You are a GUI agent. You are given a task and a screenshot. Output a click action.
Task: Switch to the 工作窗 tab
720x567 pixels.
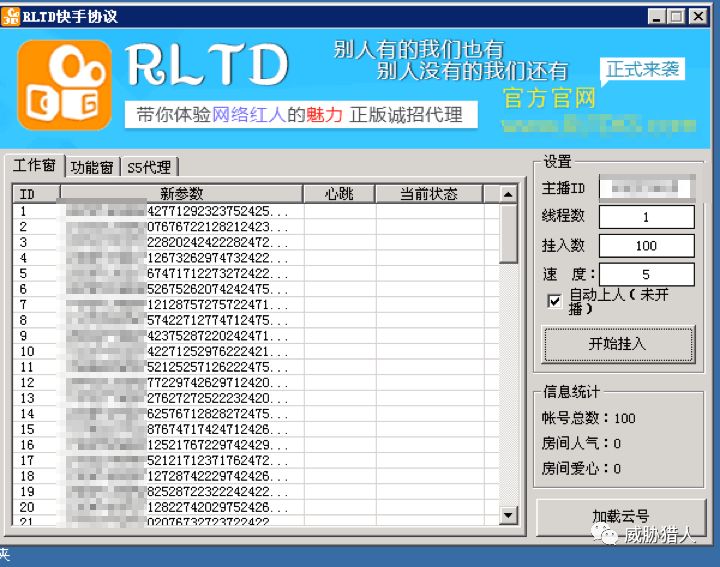tap(34, 165)
